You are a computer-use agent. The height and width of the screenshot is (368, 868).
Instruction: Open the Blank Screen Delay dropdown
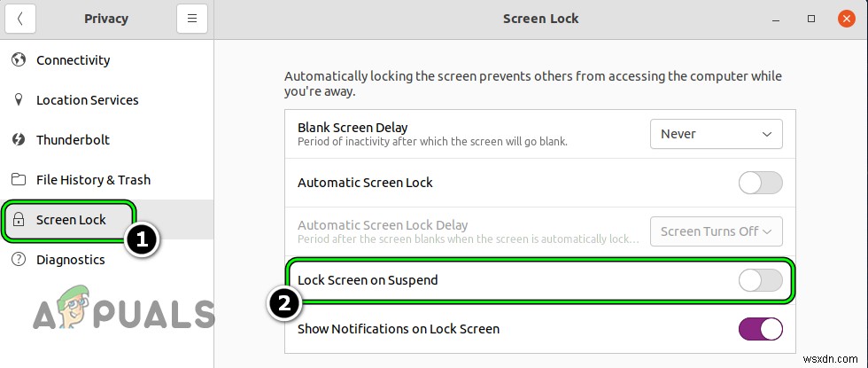click(716, 134)
